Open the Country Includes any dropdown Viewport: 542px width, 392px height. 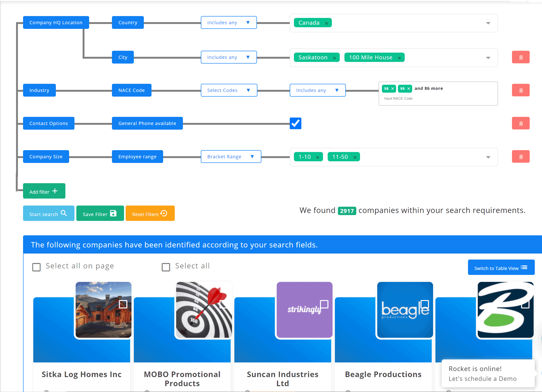point(229,23)
